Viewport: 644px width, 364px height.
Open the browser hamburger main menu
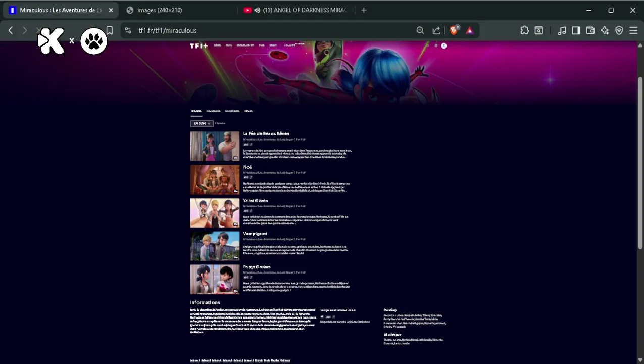[633, 30]
